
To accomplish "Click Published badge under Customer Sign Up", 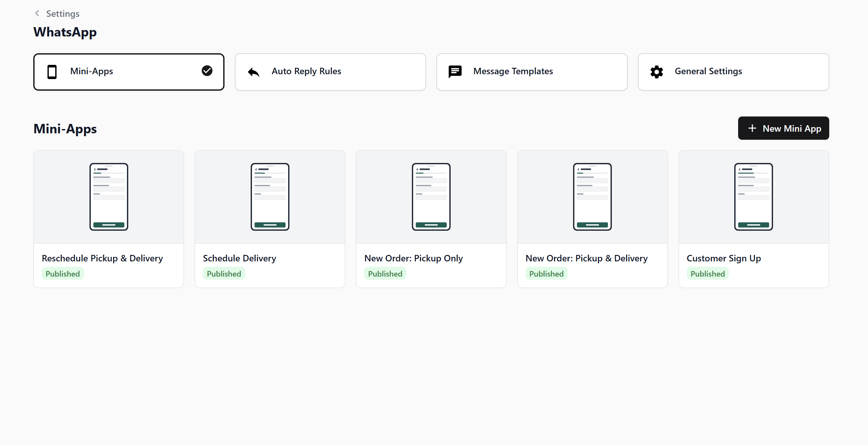I will click(707, 274).
